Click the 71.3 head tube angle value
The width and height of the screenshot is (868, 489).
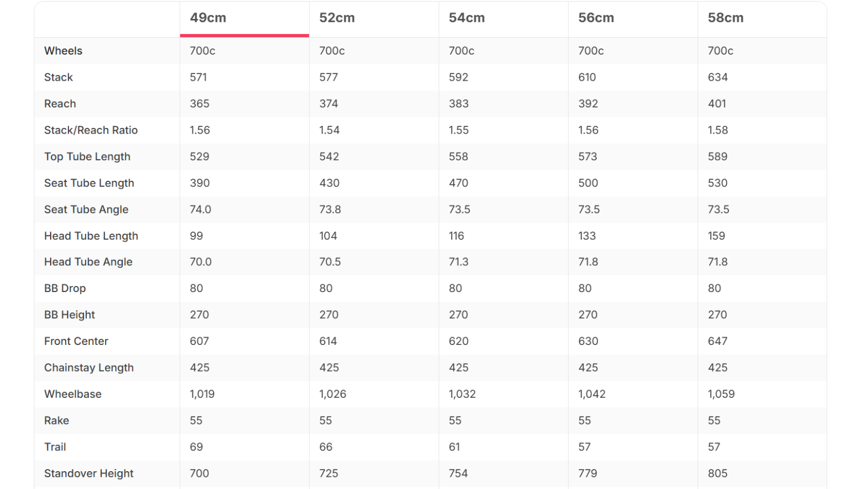(x=459, y=262)
